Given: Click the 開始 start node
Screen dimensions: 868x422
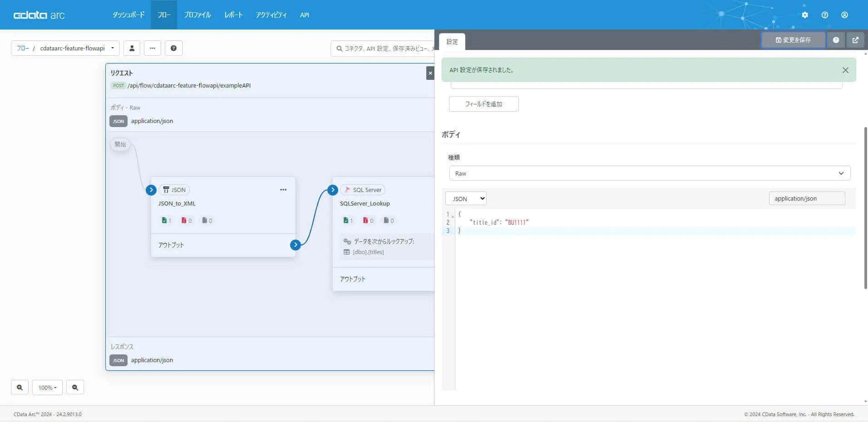Looking at the screenshot, I should [x=120, y=144].
